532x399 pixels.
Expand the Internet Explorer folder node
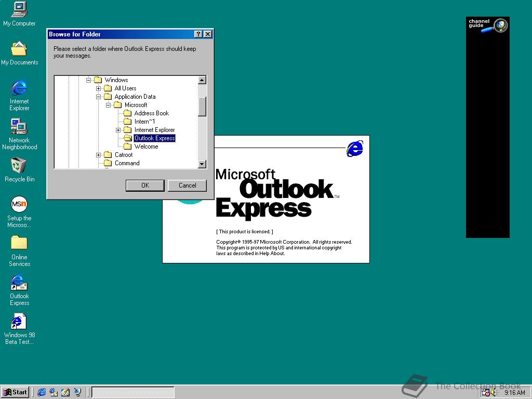click(118, 130)
